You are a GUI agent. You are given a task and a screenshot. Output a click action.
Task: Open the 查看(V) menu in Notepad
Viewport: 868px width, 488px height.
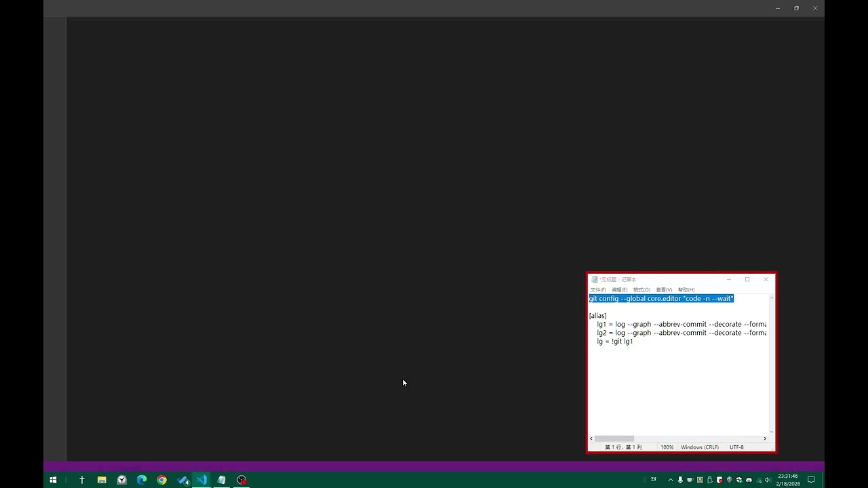point(664,290)
